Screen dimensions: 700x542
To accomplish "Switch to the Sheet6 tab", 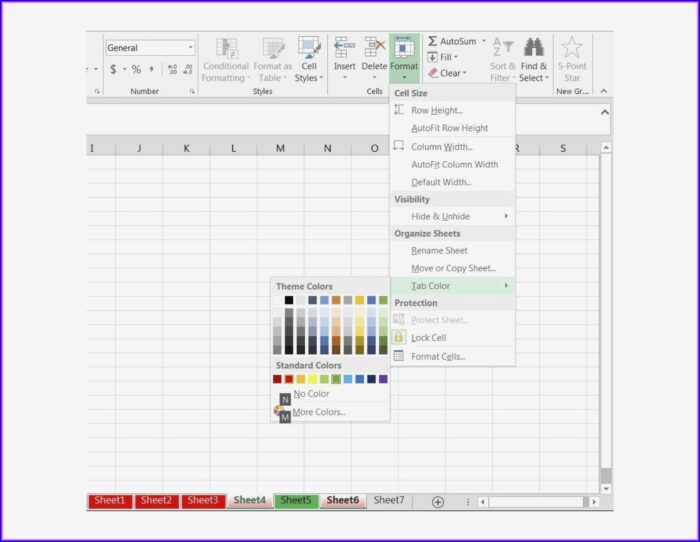I will pos(342,500).
